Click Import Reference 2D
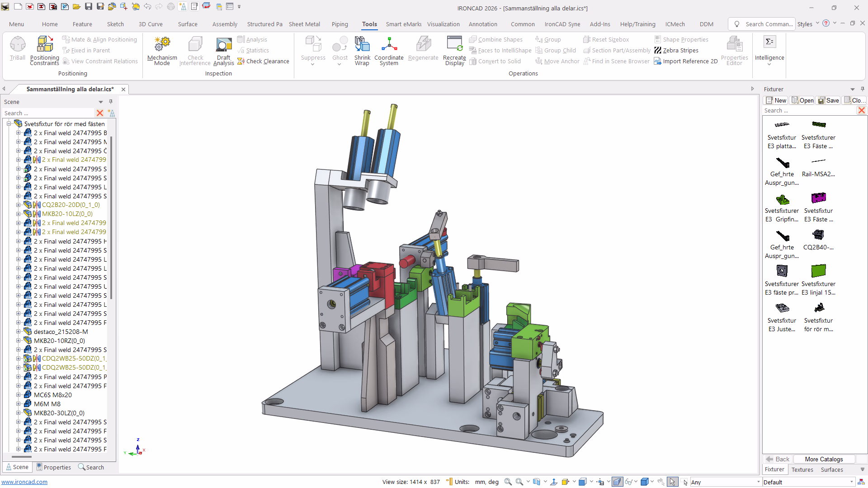 pyautogui.click(x=686, y=61)
